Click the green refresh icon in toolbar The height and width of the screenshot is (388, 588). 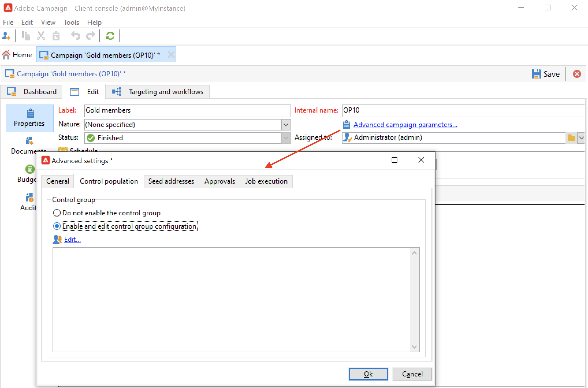(110, 36)
